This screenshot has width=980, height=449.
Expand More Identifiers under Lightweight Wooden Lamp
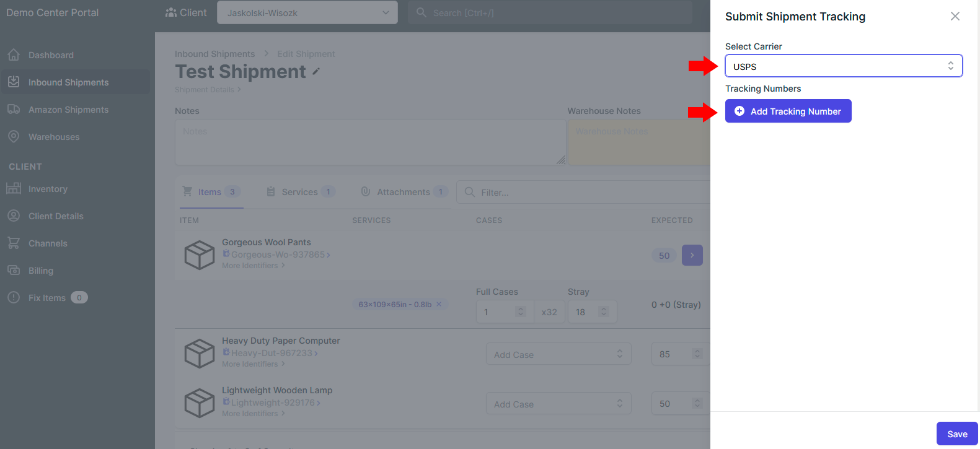pos(254,414)
